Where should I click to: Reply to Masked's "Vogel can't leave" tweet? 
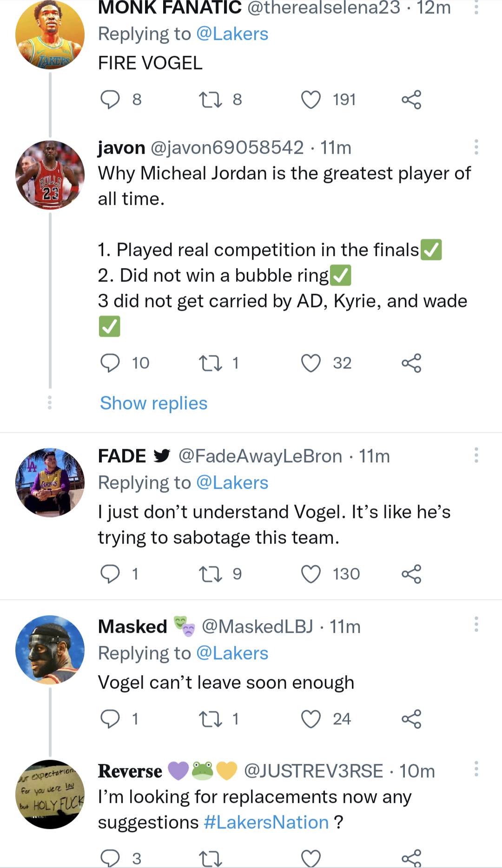click(x=110, y=719)
